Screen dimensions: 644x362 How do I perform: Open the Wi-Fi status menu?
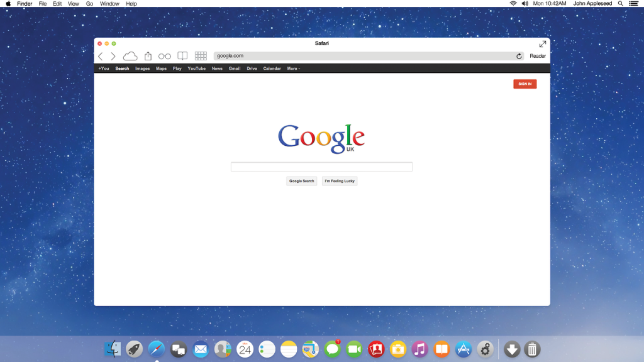[513, 4]
